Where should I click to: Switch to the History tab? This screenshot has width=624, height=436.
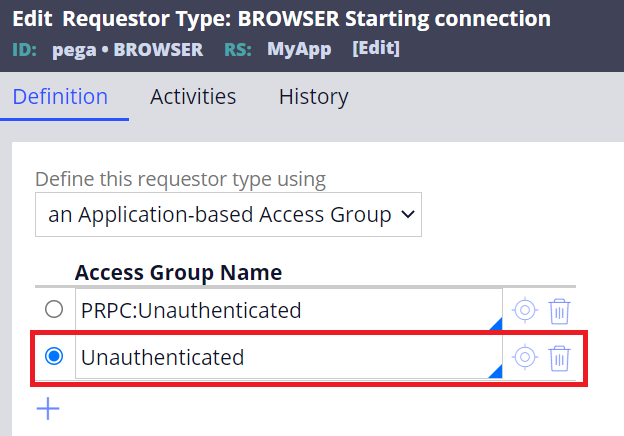(314, 97)
